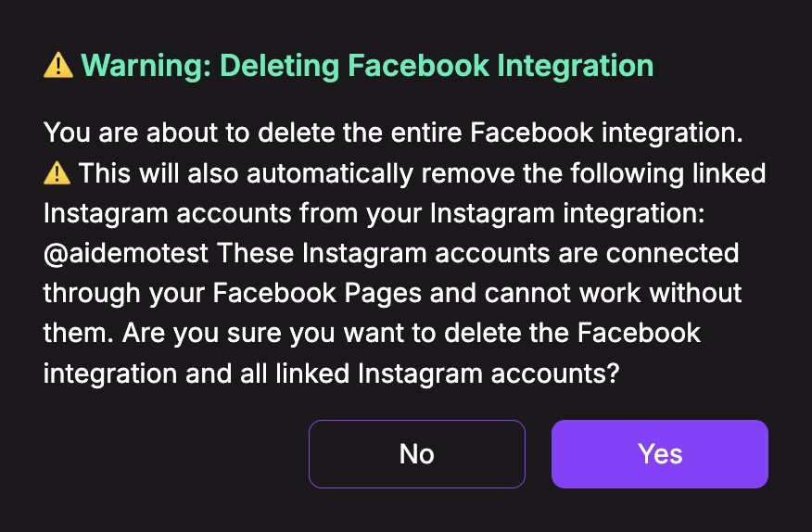Viewport: 812px width, 532px height.
Task: Click the words "cannot work without"
Action: tap(626, 292)
